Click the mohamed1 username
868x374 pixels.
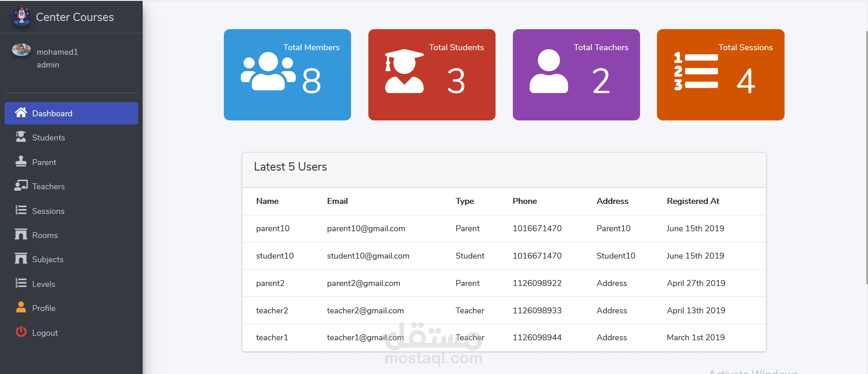pos(57,52)
